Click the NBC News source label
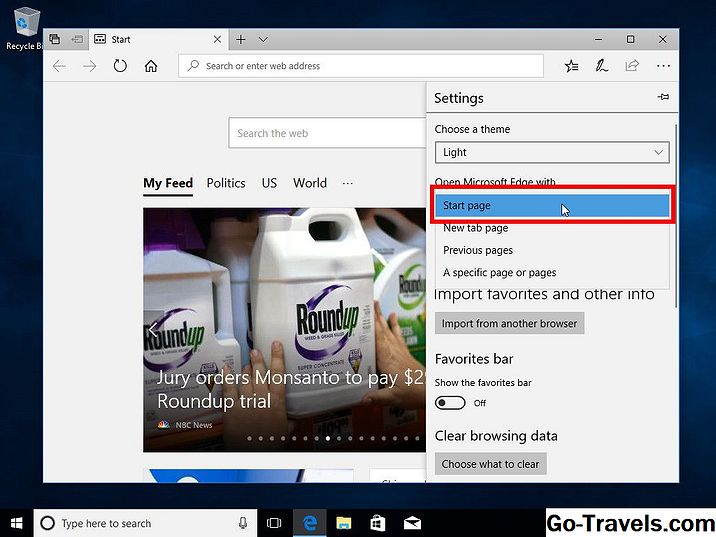 point(194,425)
